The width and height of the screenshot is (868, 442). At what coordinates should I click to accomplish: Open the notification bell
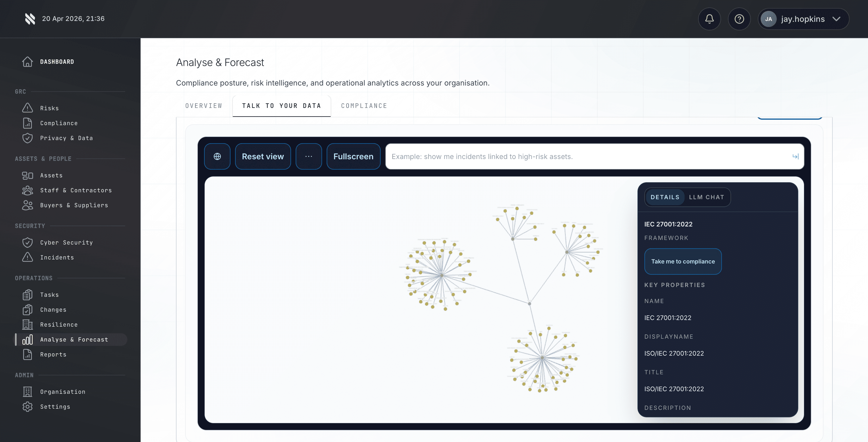click(x=709, y=19)
